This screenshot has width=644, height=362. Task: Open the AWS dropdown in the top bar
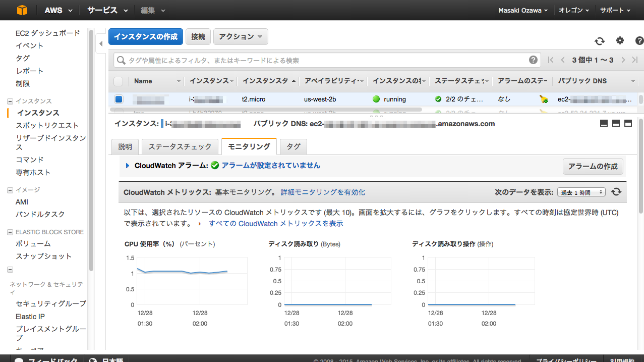(58, 10)
